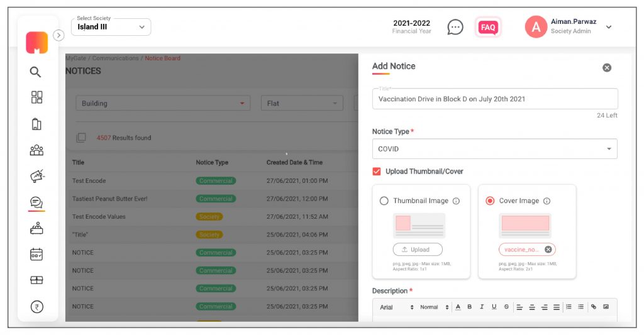Open the Building filter dropdown
644x335 pixels.
(x=163, y=104)
